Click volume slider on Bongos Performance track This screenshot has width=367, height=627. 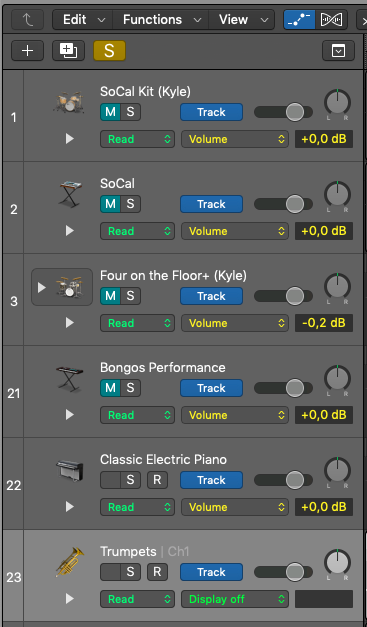283,388
